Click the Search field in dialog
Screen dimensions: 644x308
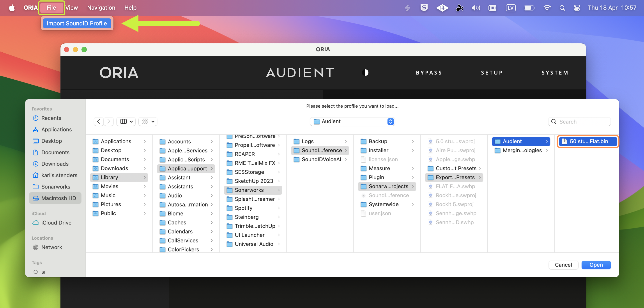click(x=580, y=122)
